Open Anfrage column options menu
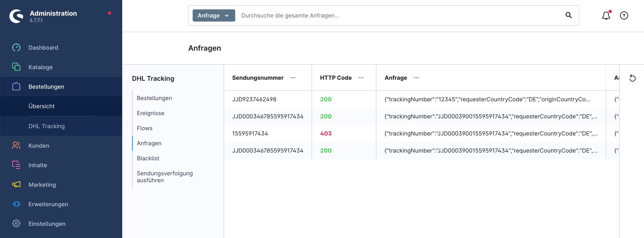The width and height of the screenshot is (644, 238). 416,78
